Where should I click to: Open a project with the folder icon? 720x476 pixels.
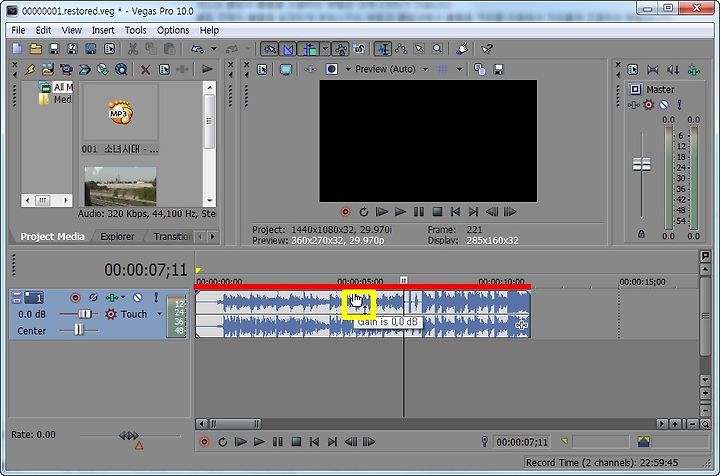pos(35,49)
